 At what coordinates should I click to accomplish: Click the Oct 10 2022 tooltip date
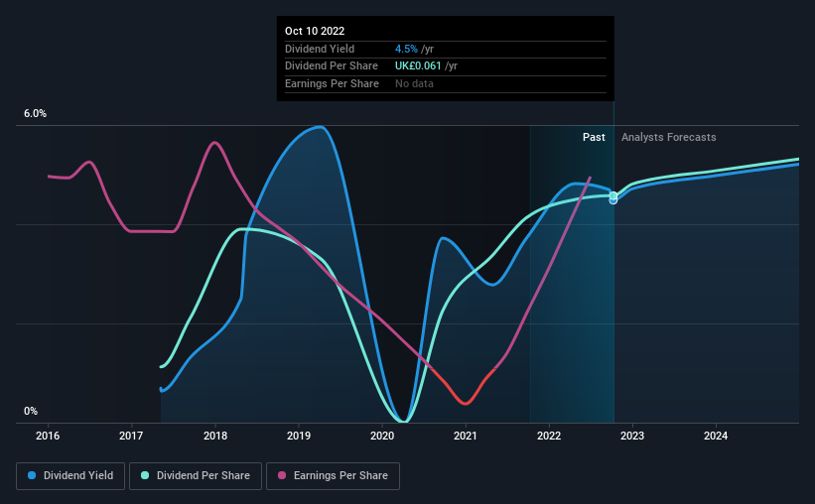click(315, 31)
